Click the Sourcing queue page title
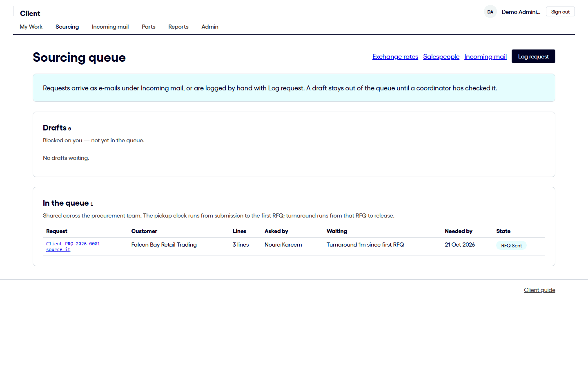This screenshot has height=368, width=588. coord(79,57)
